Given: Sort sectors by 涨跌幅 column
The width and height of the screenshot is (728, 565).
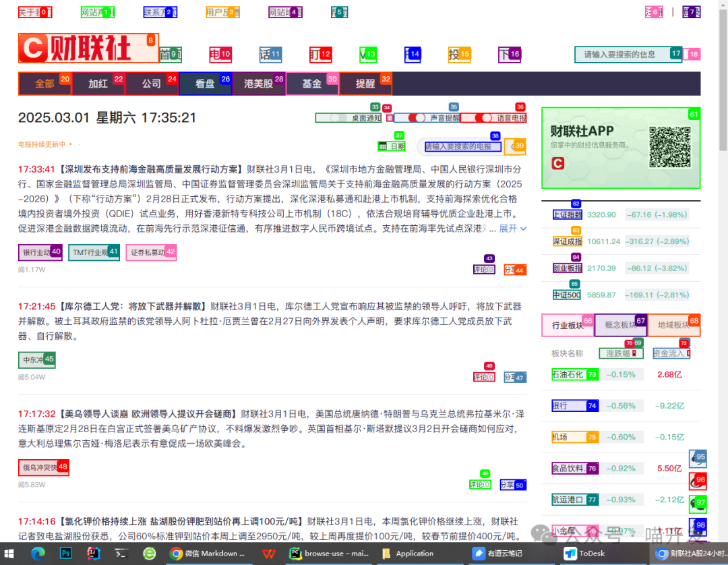Looking at the screenshot, I should tap(620, 353).
